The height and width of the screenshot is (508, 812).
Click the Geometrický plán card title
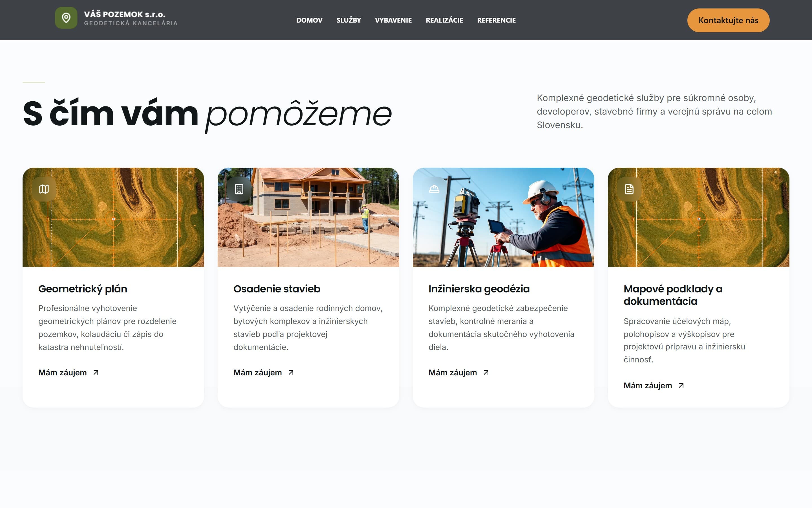(x=83, y=289)
